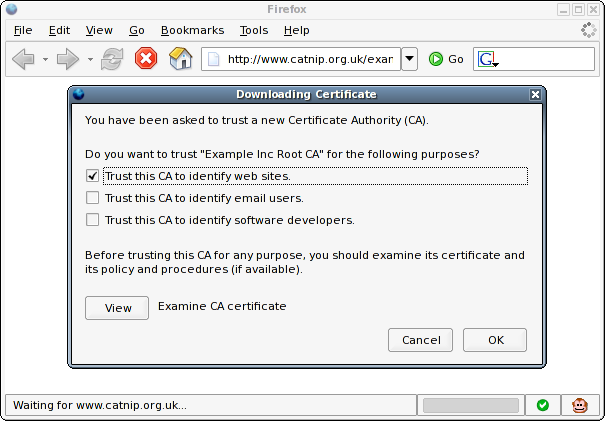Minimize the Firefox window
605x421 pixels.
click(563, 9)
